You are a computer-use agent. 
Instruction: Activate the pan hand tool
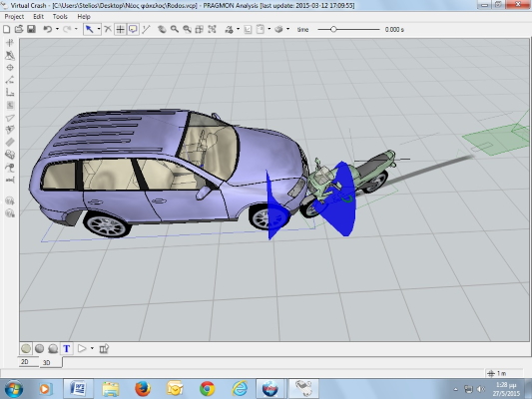(162, 30)
